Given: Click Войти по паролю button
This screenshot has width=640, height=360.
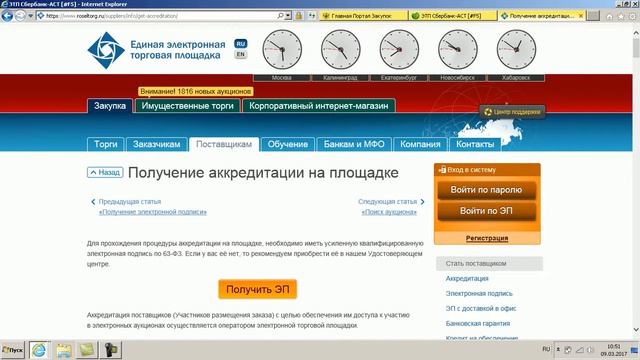Looking at the screenshot, I should pyautogui.click(x=487, y=190).
